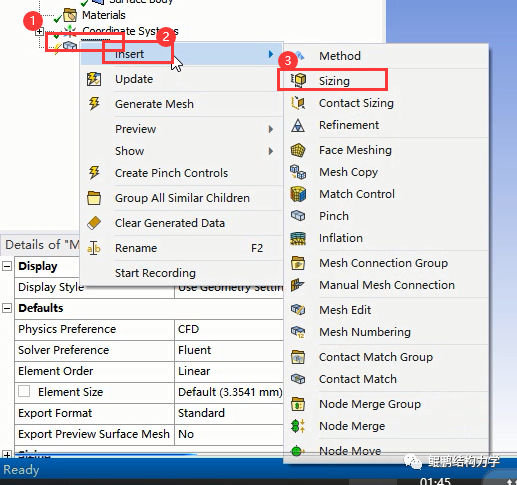Collapse the Display section
The width and height of the screenshot is (517, 485).
click(7, 266)
